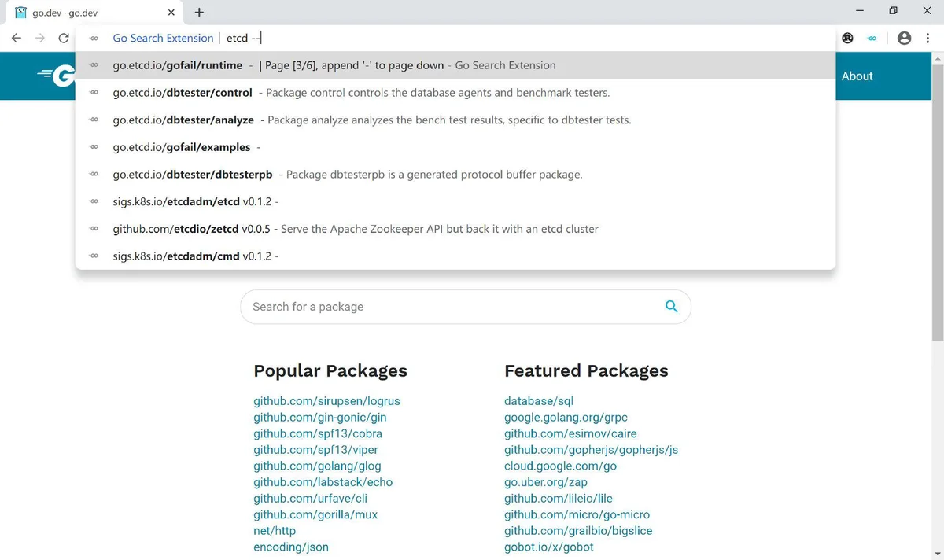The height and width of the screenshot is (560, 944).
Task: Select the go.dev · go.dev tab
Action: (x=95, y=13)
